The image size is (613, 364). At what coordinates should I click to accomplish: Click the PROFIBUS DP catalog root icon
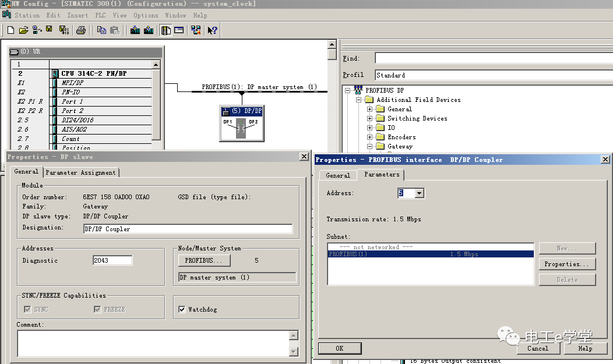(358, 90)
